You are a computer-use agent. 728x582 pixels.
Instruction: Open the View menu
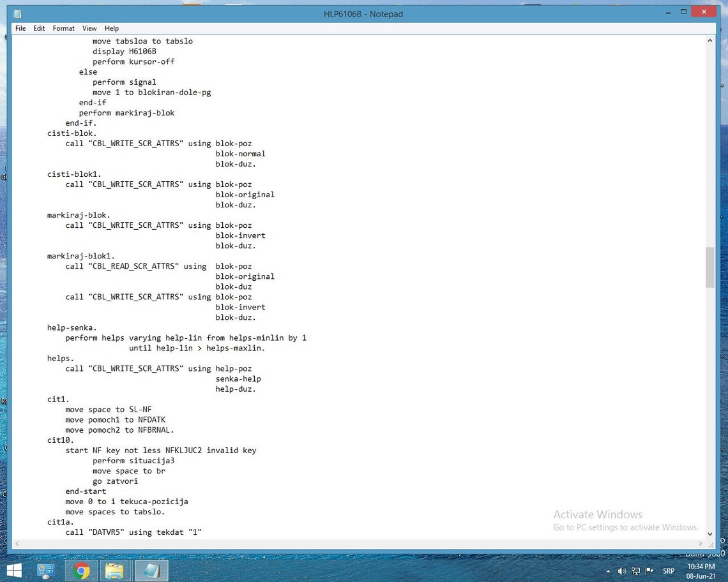pos(89,28)
